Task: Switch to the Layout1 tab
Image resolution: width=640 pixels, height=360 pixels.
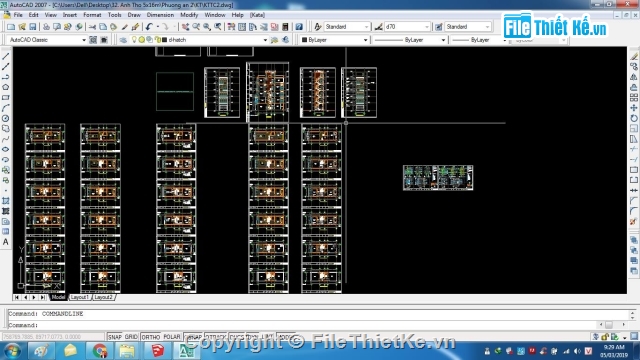Action: click(80, 297)
